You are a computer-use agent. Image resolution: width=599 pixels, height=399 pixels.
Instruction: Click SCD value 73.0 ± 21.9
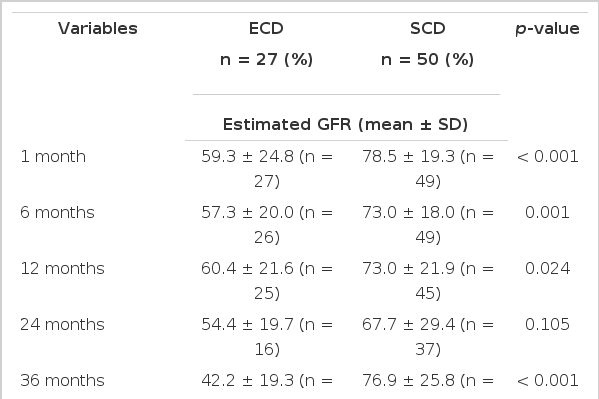(408, 268)
